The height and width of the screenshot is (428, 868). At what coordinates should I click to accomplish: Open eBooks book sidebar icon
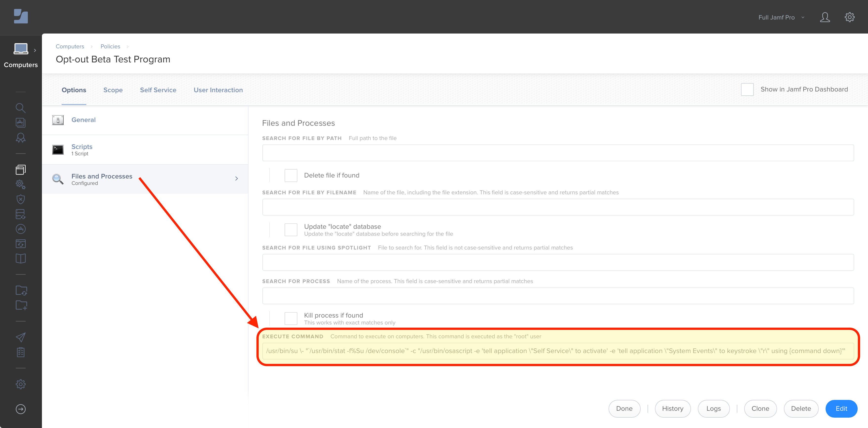point(20,258)
